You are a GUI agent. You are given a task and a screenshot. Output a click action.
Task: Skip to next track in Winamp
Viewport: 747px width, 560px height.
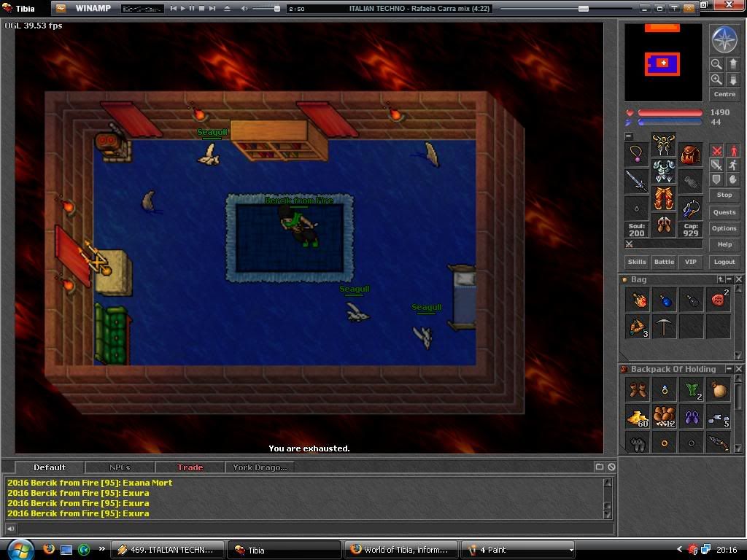pyautogui.click(x=212, y=9)
